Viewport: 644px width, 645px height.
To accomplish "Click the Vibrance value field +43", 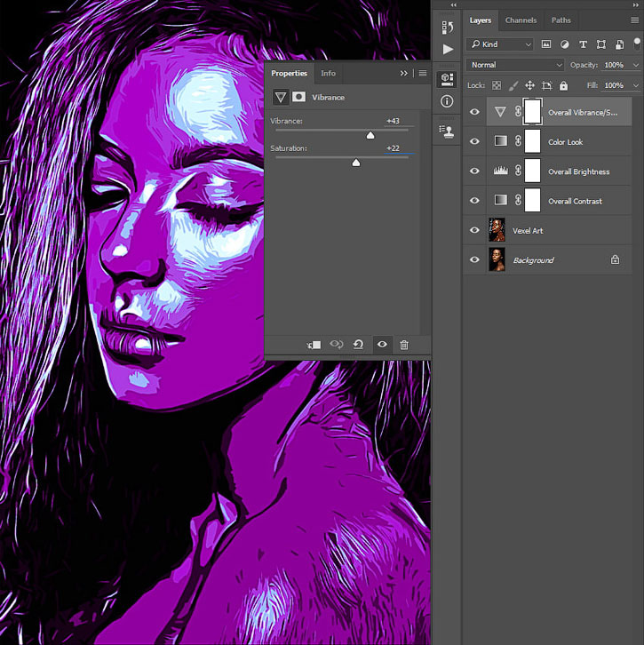I will point(399,121).
